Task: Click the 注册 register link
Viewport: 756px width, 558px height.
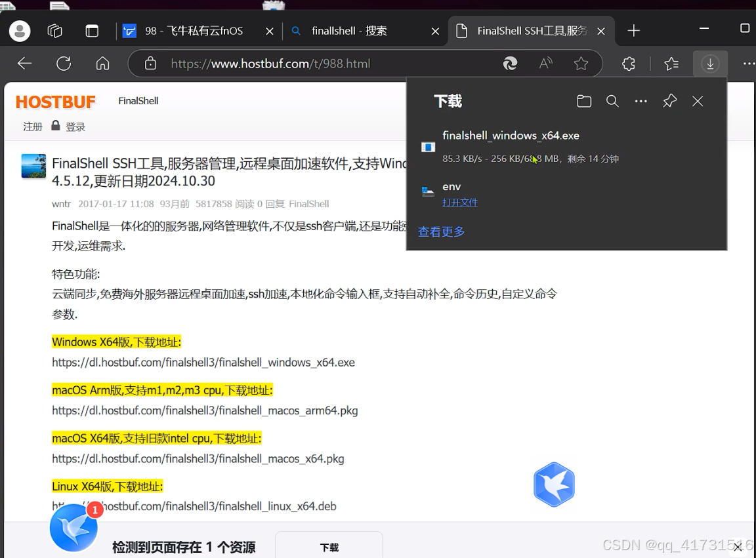Action: point(33,127)
